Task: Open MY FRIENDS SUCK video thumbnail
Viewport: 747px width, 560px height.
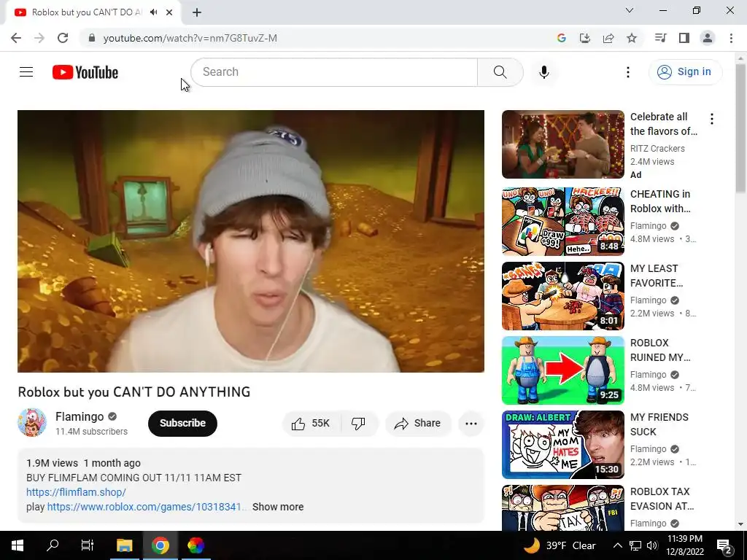Action: tap(562, 444)
